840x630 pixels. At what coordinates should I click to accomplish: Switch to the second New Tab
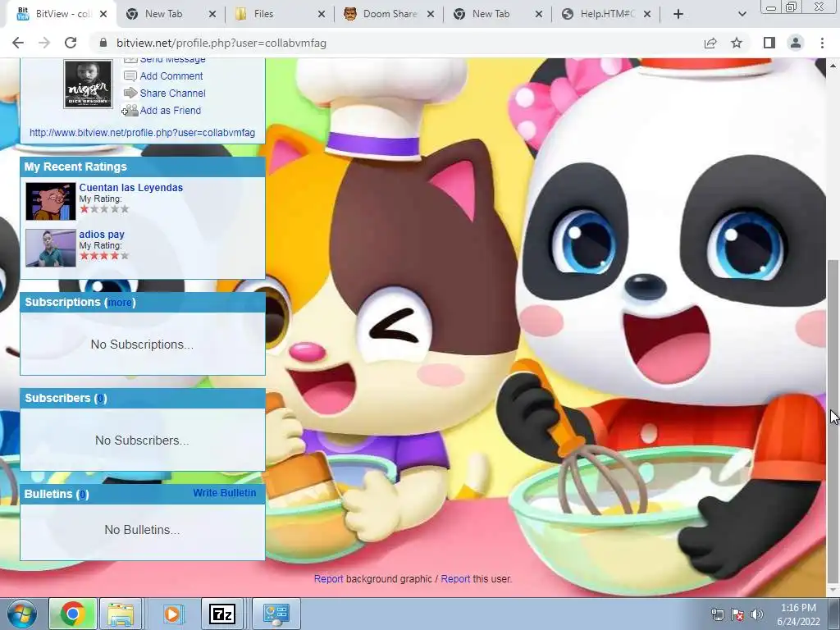point(491,14)
